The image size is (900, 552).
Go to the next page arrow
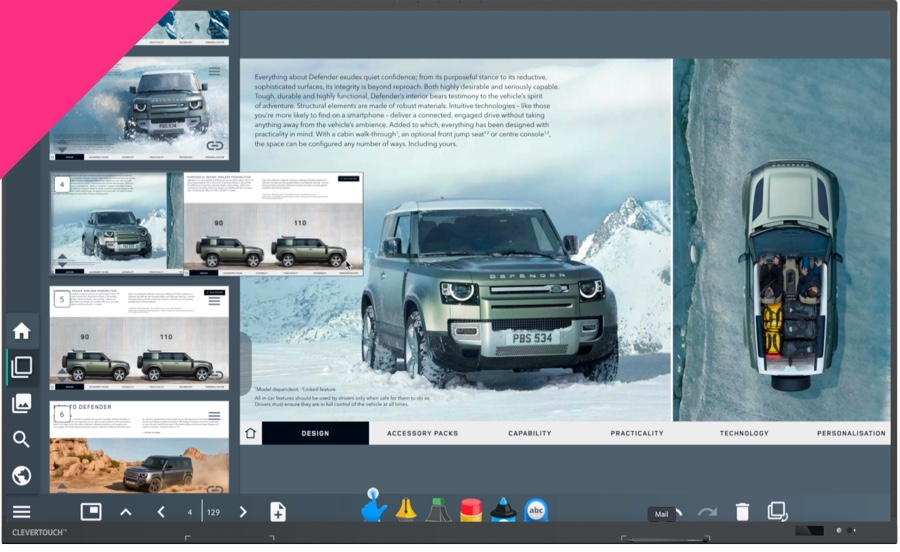243,512
